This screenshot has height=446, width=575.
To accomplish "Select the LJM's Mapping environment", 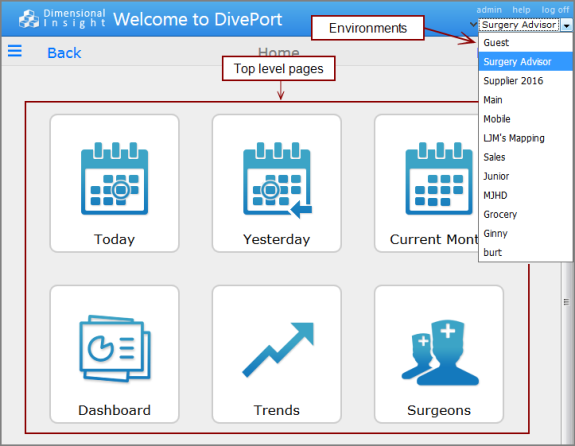I will (x=525, y=138).
